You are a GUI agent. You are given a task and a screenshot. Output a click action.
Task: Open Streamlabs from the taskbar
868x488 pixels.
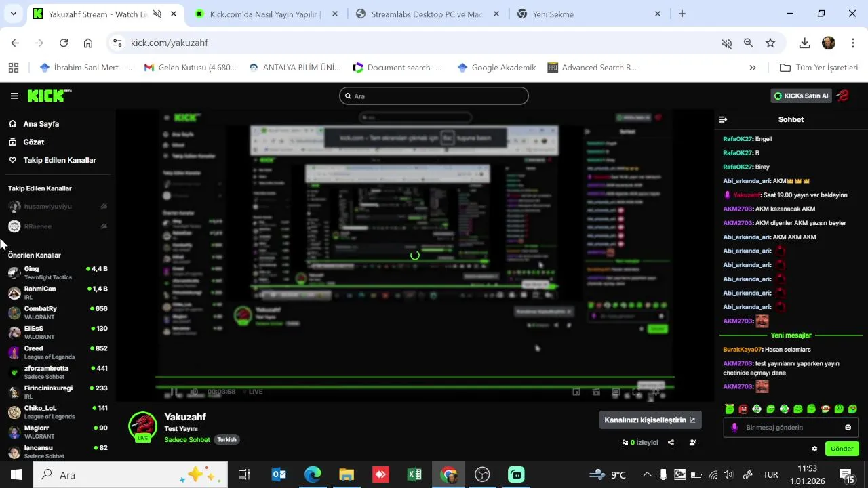click(x=516, y=474)
